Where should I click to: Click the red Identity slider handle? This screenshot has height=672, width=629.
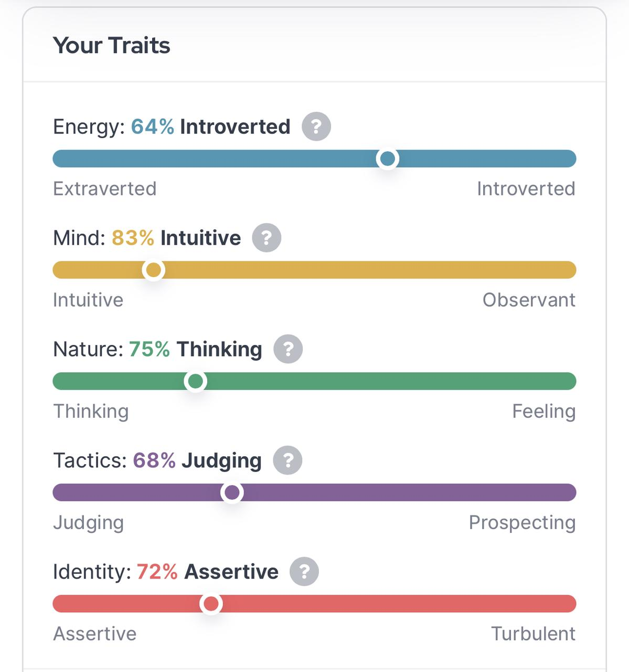point(211,604)
